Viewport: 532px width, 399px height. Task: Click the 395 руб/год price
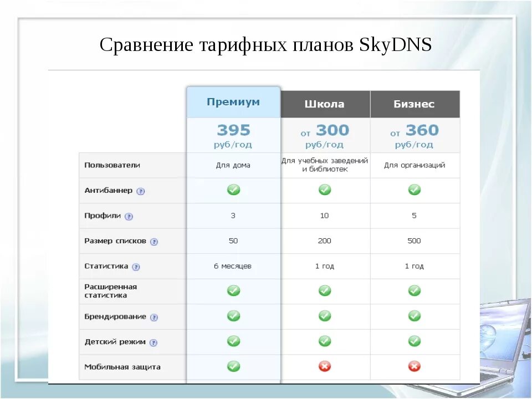(233, 136)
